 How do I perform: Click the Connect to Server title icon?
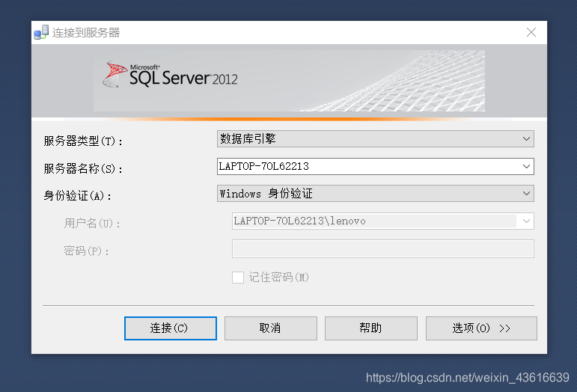(x=41, y=32)
